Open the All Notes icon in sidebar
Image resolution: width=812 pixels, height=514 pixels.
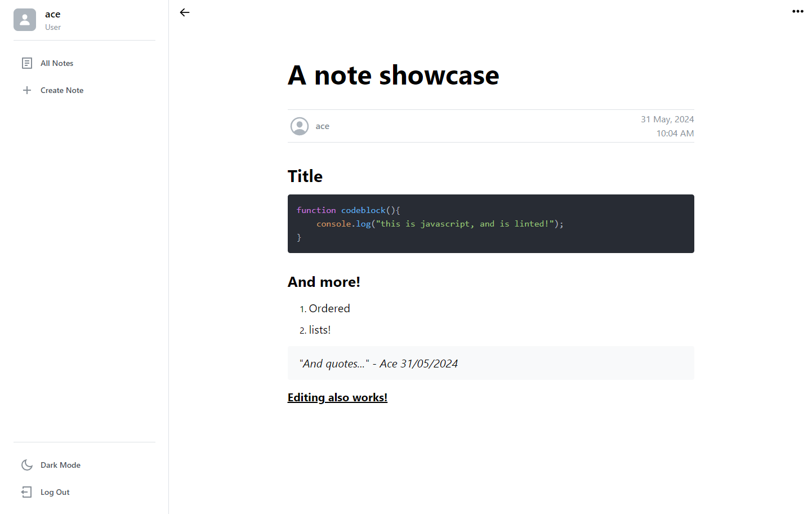[26, 63]
